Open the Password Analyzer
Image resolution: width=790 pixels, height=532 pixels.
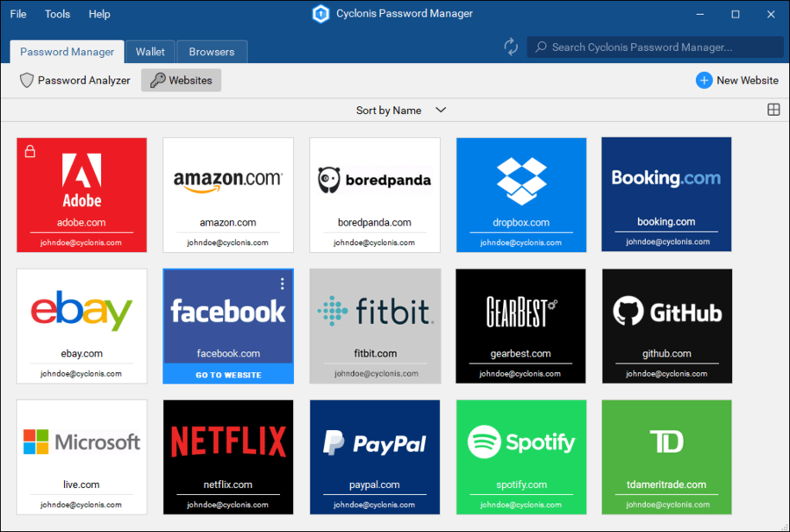(74, 80)
